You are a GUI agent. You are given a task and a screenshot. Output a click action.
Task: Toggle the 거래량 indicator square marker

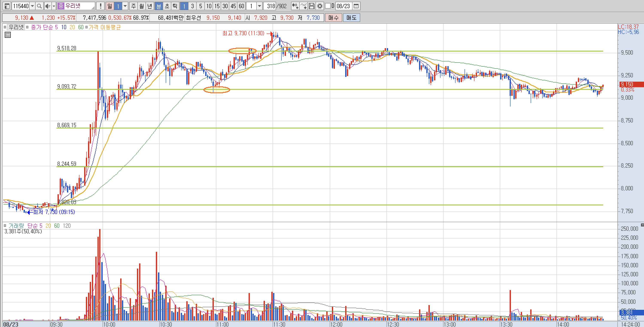pos(5,226)
